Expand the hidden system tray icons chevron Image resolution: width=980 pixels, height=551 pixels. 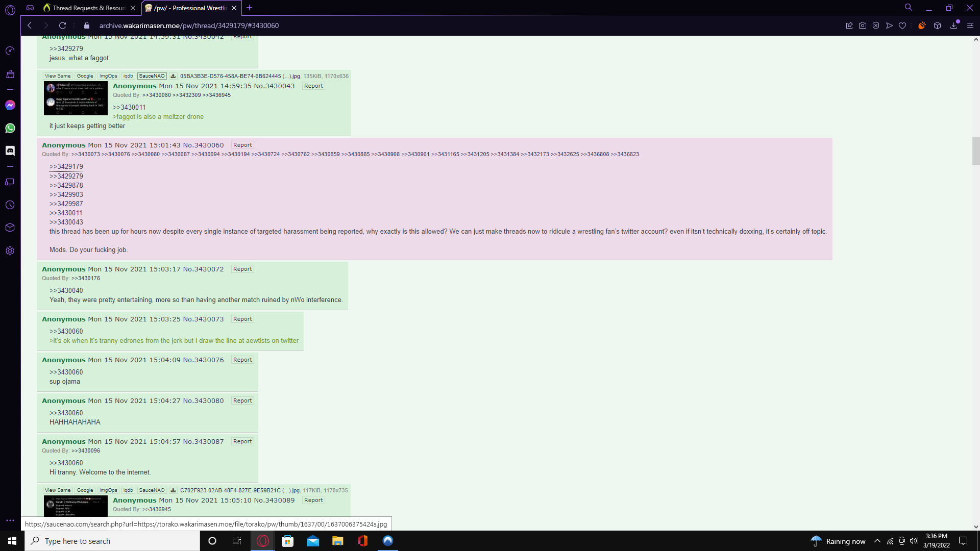pos(877,541)
